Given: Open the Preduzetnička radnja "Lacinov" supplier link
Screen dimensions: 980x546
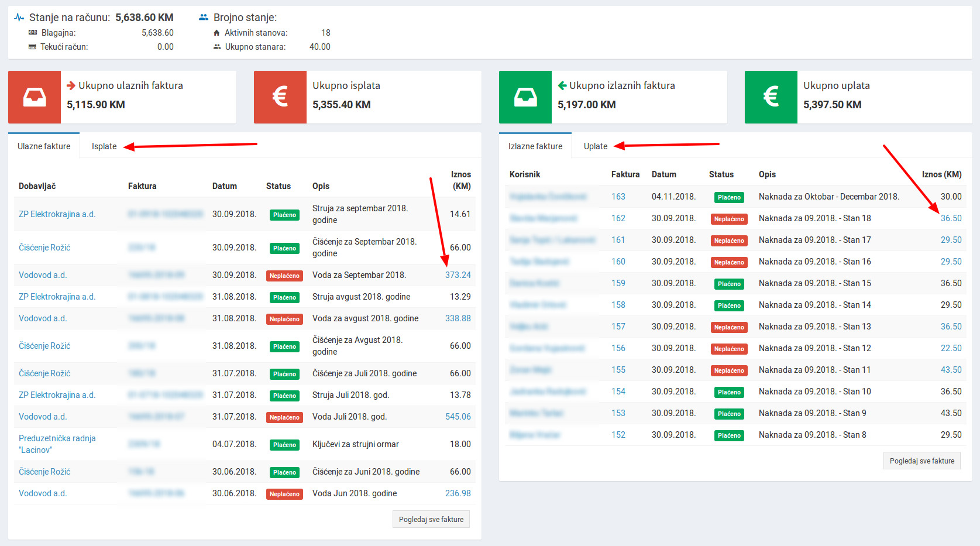Looking at the screenshot, I should (57, 444).
